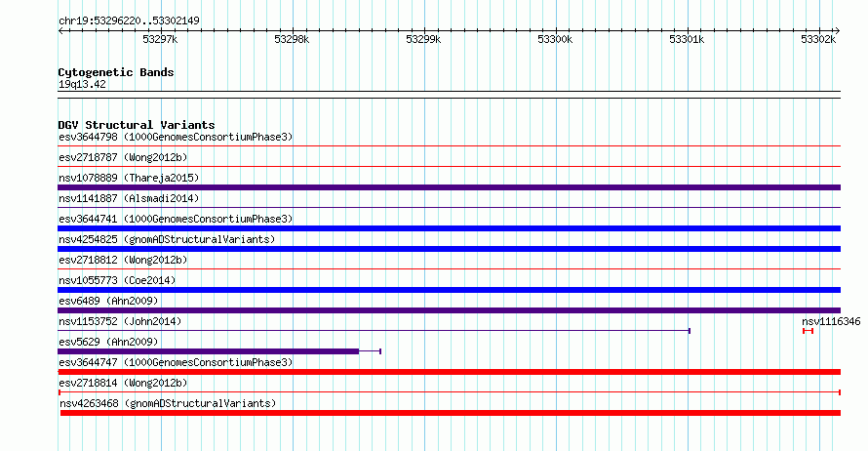Click the 53302k ruler label
This screenshot has height=451, width=868.
coord(818,39)
